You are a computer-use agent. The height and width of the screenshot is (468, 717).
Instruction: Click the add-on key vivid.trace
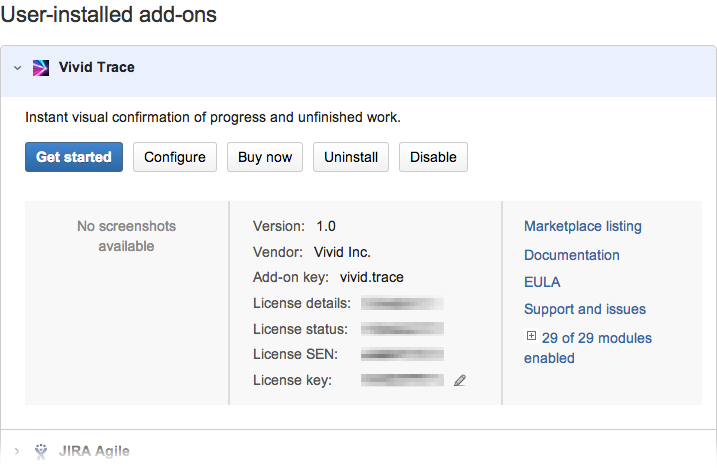point(372,277)
